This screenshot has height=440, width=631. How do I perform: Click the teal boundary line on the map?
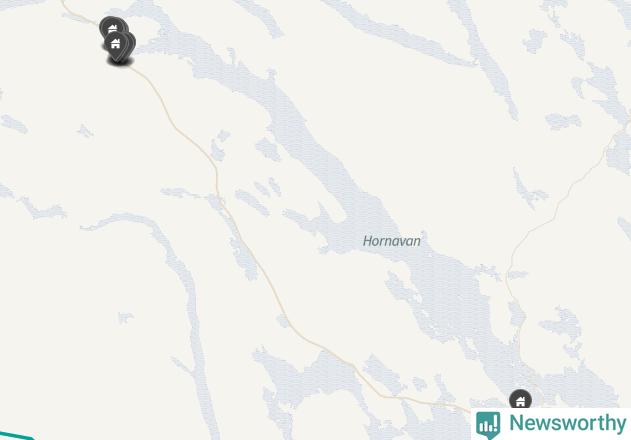click(16, 436)
